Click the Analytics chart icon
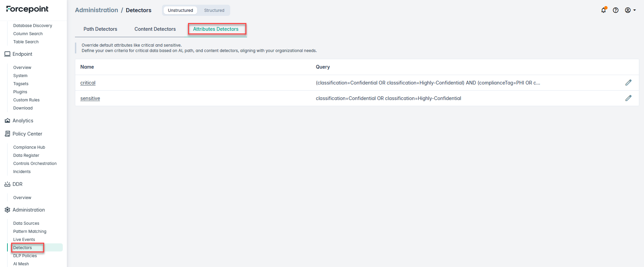644x267 pixels. pos(7,121)
